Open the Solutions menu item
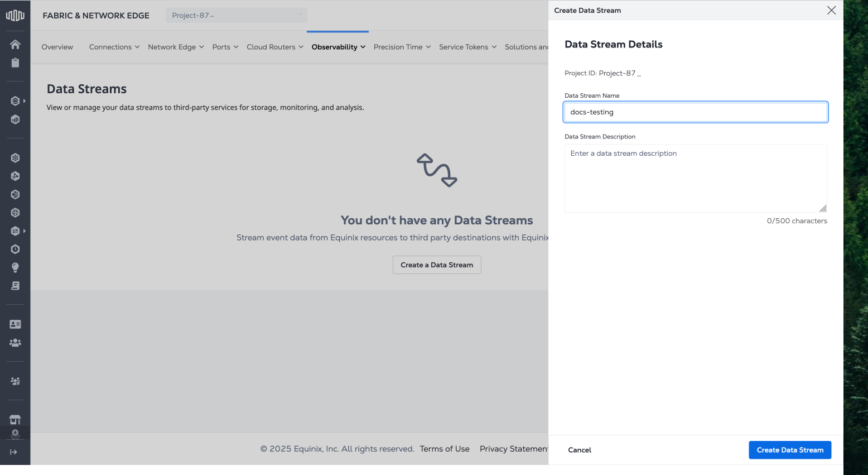This screenshot has height=475, width=868. [x=527, y=47]
